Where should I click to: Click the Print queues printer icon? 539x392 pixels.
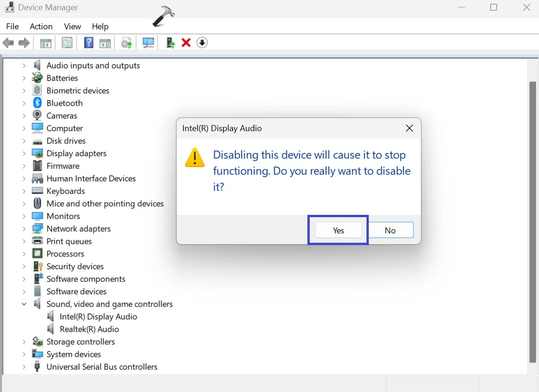(37, 241)
